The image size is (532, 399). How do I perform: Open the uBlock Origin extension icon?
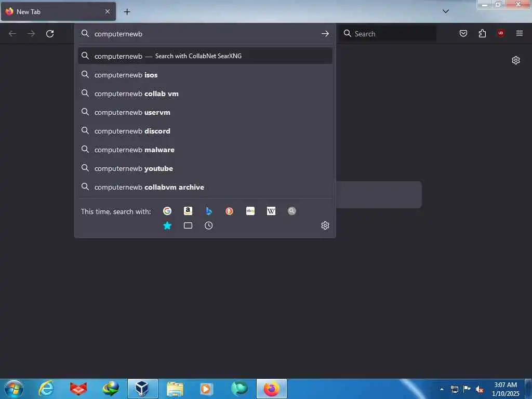[501, 33]
